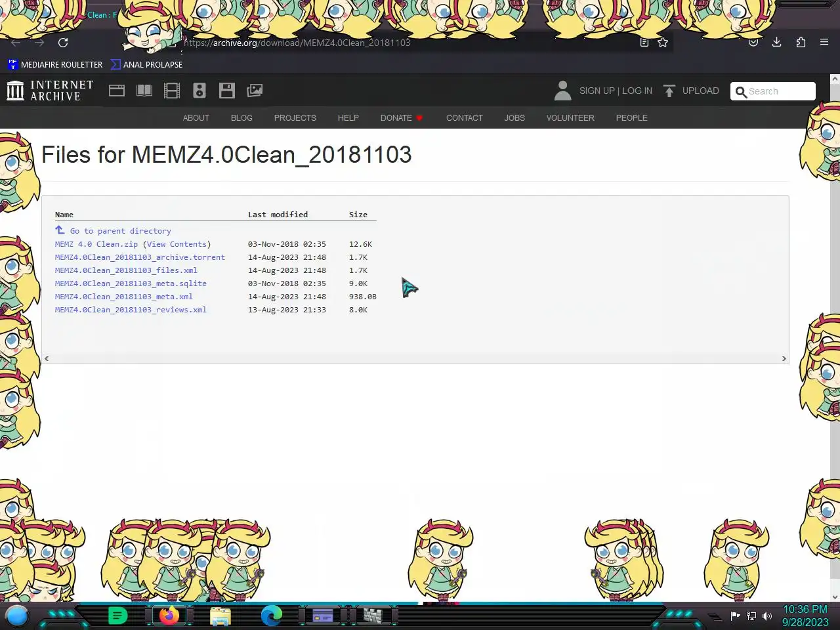
Task: Open the Firefox hamburger menu
Action: 824,43
